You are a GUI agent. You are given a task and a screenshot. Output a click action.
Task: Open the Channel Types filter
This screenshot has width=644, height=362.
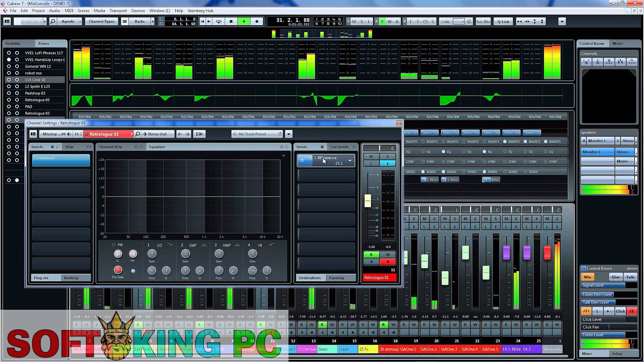tap(101, 21)
